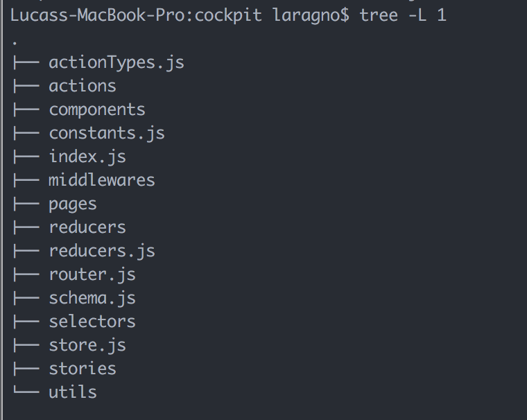Click the Lucass-MacBook-Pro:cockpit prompt text
527x420 pixels.
pyautogui.click(x=136, y=15)
